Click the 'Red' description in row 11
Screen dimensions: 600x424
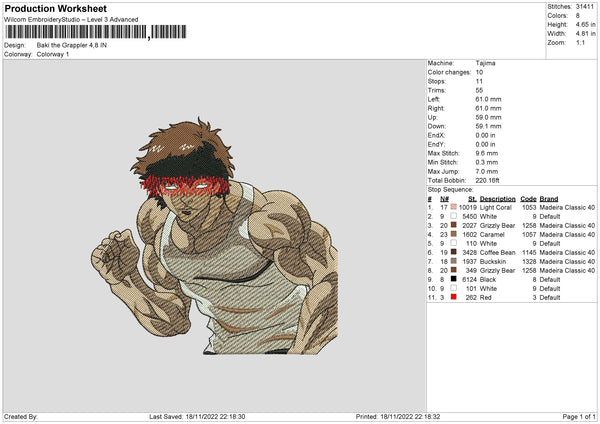click(x=486, y=298)
